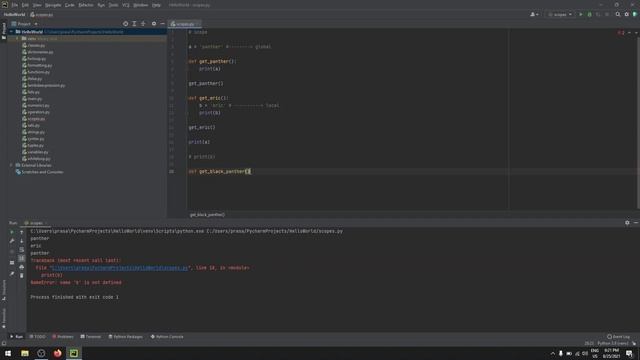Screen dimensions: 640x360
Task: Hide the Project panel with the minus icon
Action: click(162, 24)
